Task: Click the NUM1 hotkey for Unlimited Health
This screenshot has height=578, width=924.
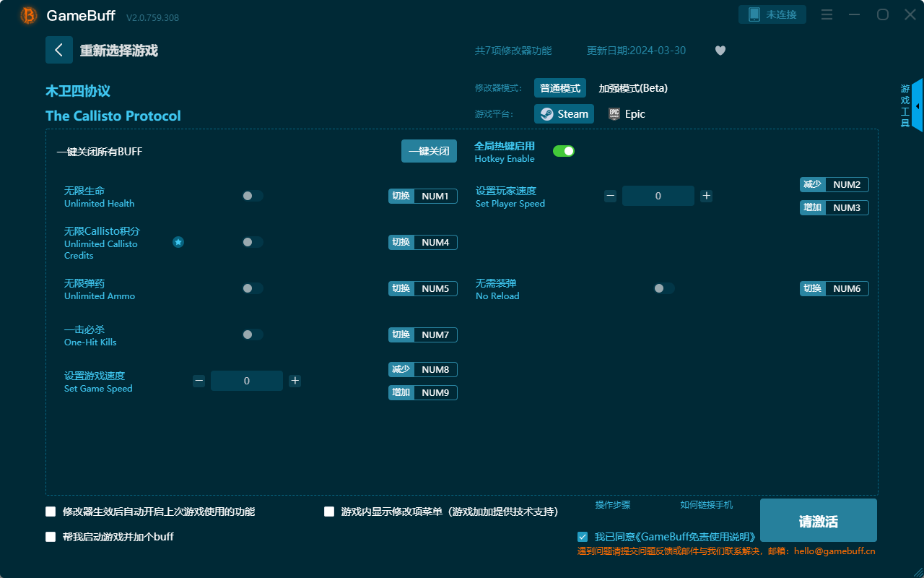Action: [x=435, y=196]
